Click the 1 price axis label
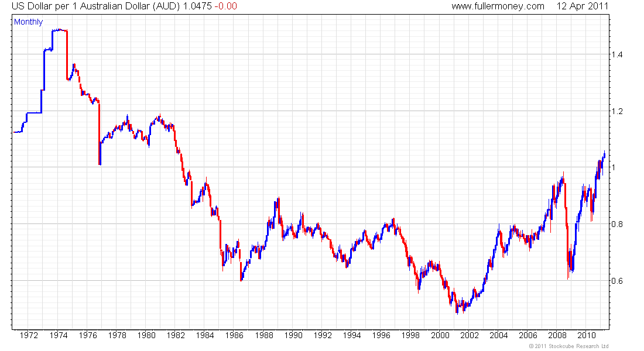This screenshot has width=644, height=351. point(614,167)
